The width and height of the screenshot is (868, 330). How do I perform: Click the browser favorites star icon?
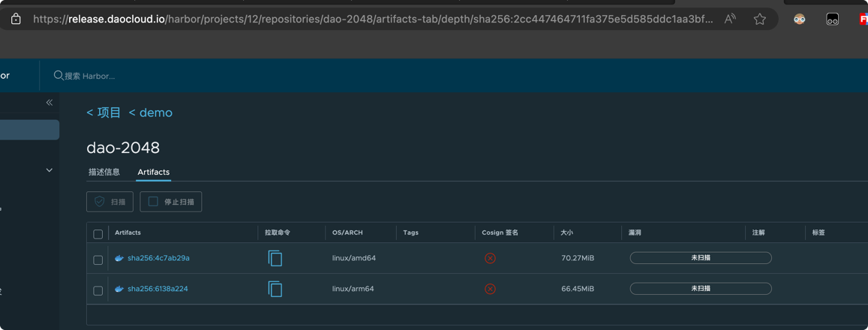[760, 19]
